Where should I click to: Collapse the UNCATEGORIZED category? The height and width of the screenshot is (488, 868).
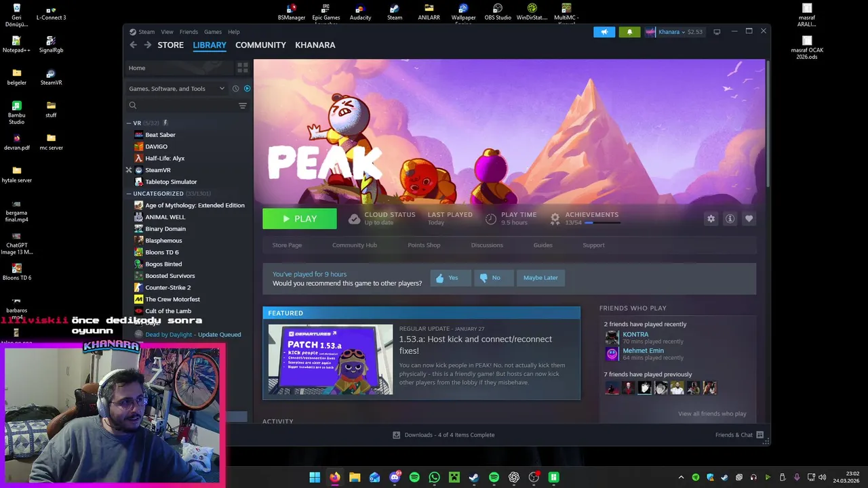[x=129, y=194]
